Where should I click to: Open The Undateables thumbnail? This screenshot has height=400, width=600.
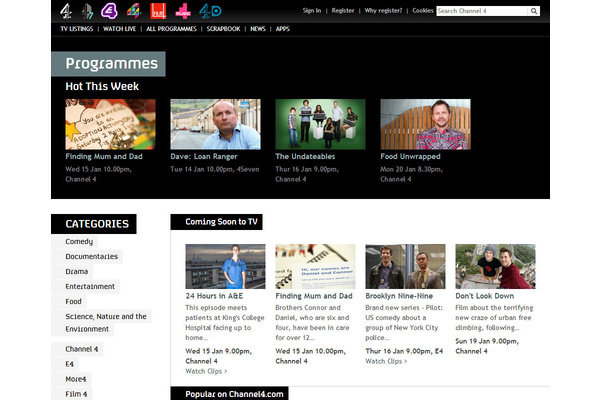click(x=320, y=124)
